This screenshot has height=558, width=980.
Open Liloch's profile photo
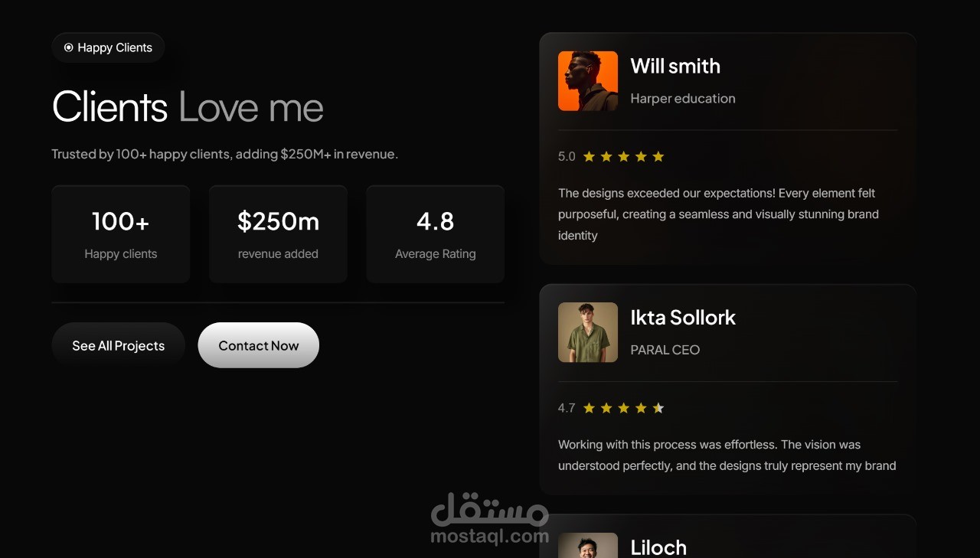coord(588,545)
